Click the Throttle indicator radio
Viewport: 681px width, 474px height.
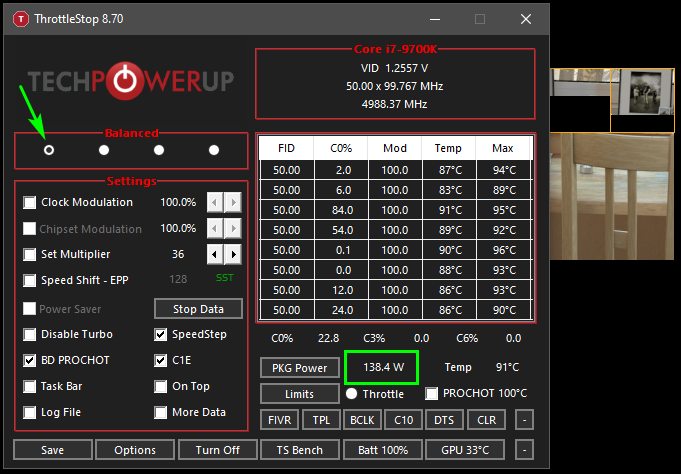coord(351,394)
